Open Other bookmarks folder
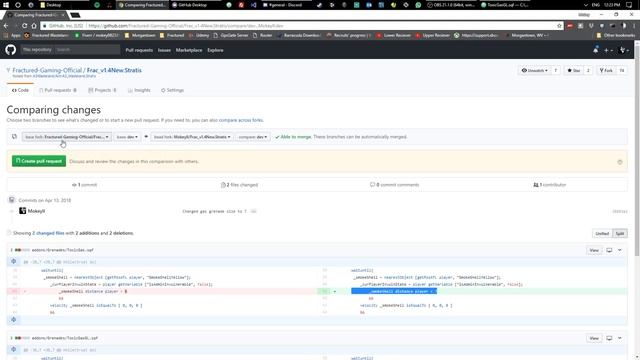The height and width of the screenshot is (360, 640). pyautogui.click(x=616, y=36)
